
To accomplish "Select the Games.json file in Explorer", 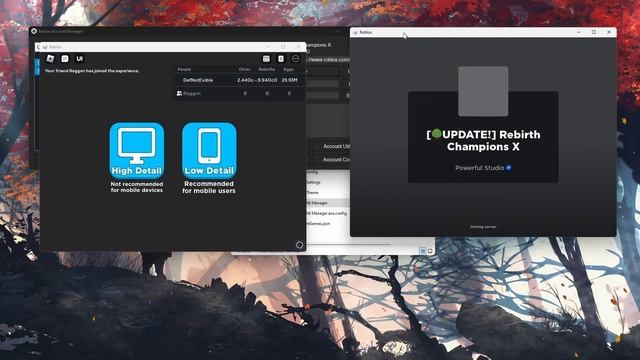I will point(319,224).
